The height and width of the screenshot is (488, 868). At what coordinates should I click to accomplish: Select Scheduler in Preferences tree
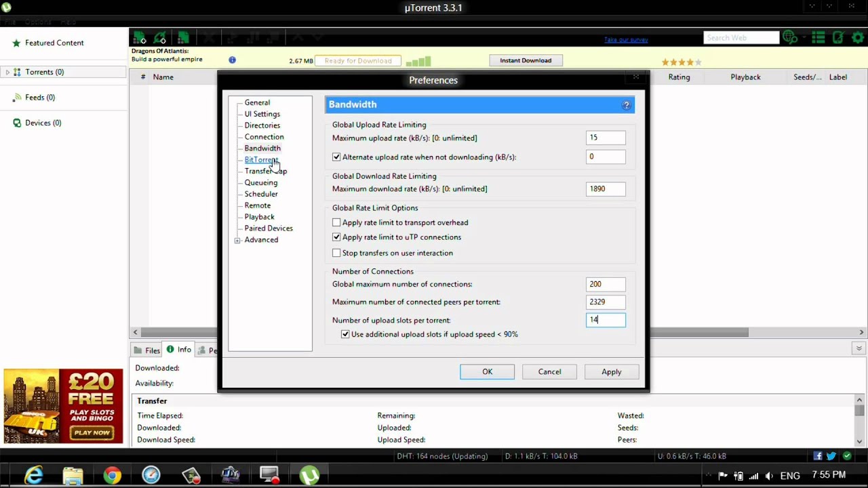point(261,194)
